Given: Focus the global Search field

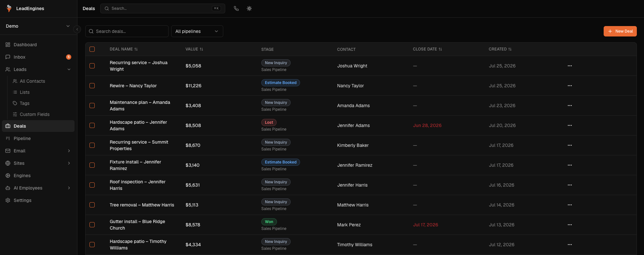Looking at the screenshot, I should (x=163, y=8).
